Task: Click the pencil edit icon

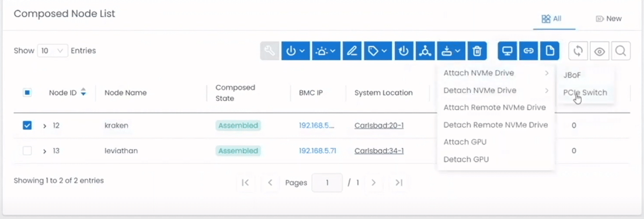Action: (352, 51)
